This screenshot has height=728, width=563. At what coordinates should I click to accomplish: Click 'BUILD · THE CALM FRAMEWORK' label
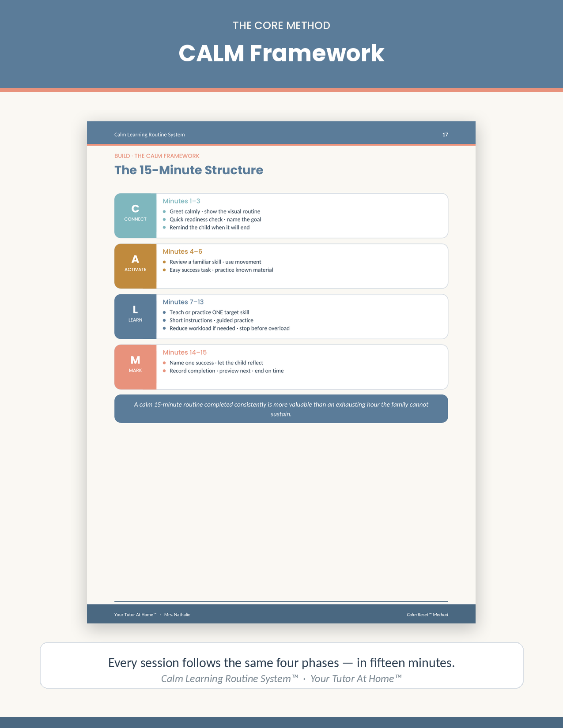(157, 156)
